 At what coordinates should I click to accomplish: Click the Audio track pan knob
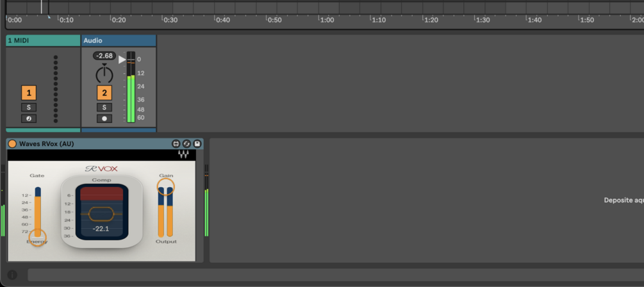point(104,74)
